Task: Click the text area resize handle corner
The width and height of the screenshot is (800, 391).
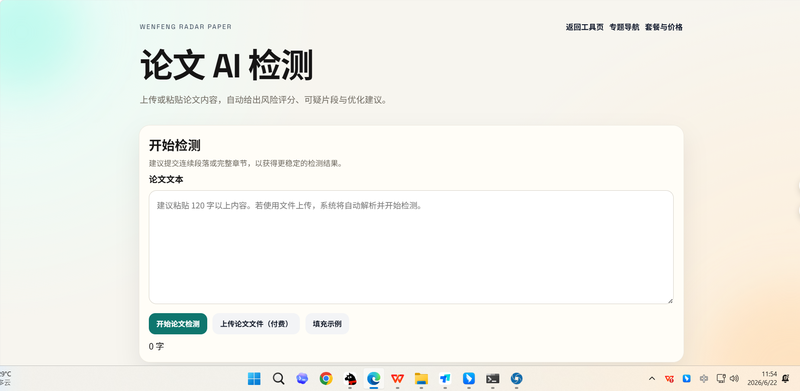Action: coord(670,301)
